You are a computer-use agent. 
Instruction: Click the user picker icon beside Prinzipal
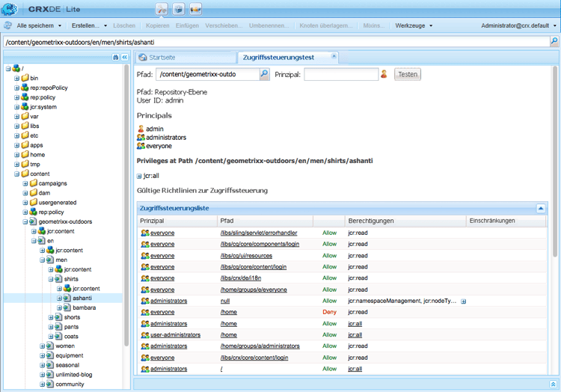tap(384, 74)
